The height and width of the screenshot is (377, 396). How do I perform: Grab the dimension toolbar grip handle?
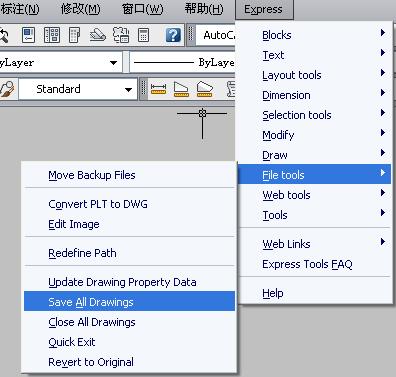(x=143, y=89)
